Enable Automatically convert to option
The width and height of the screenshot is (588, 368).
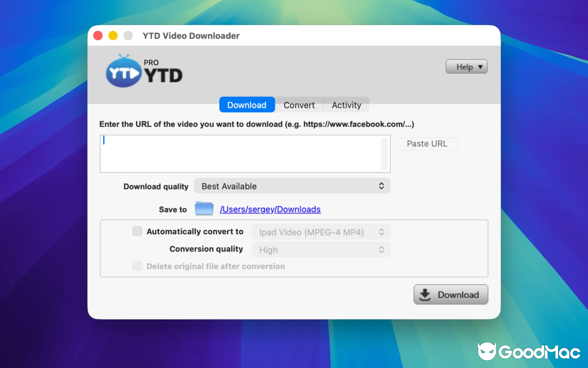point(137,231)
